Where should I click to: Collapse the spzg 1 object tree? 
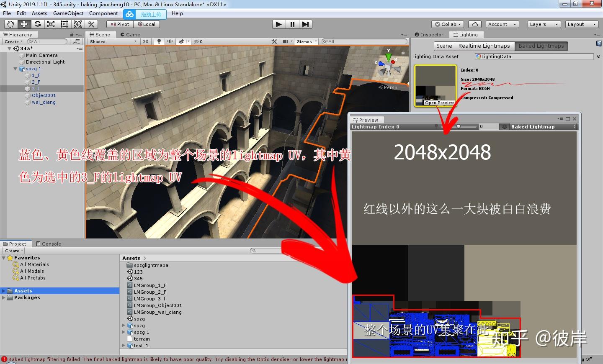click(x=15, y=69)
